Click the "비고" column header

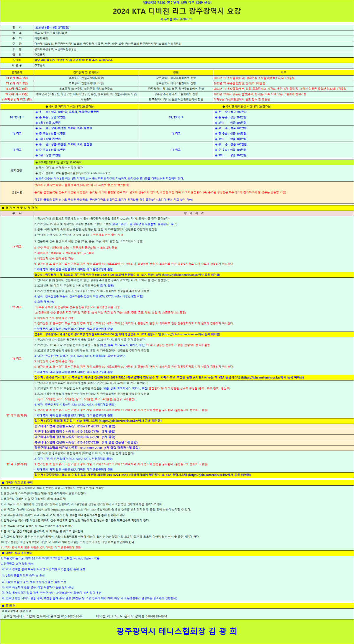(283, 72)
